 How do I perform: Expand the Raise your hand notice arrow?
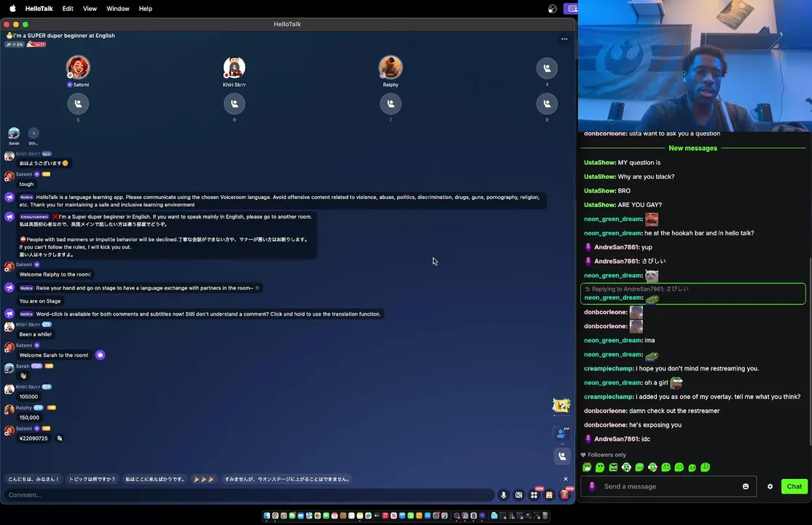[257, 287]
